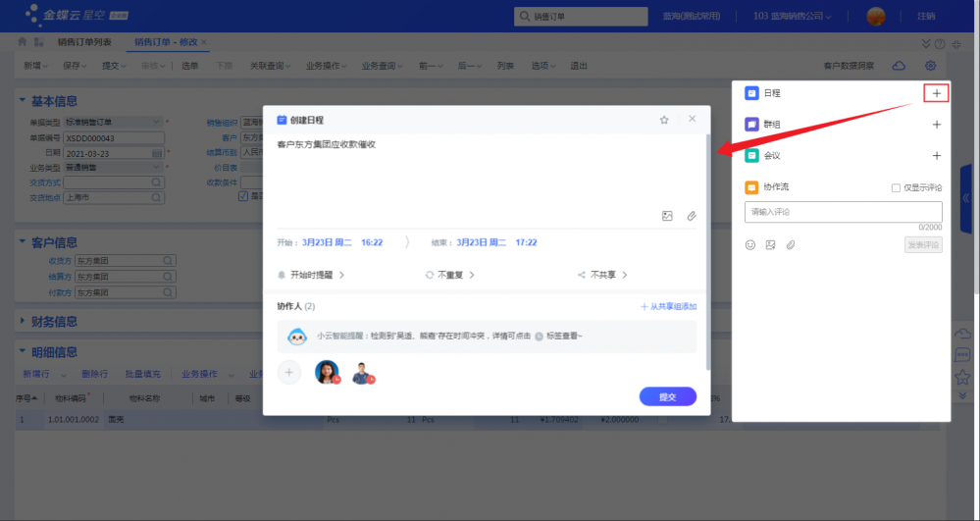The height and width of the screenshot is (521, 980).
Task: Click the 请输入评论 comment field
Action: tap(843, 212)
